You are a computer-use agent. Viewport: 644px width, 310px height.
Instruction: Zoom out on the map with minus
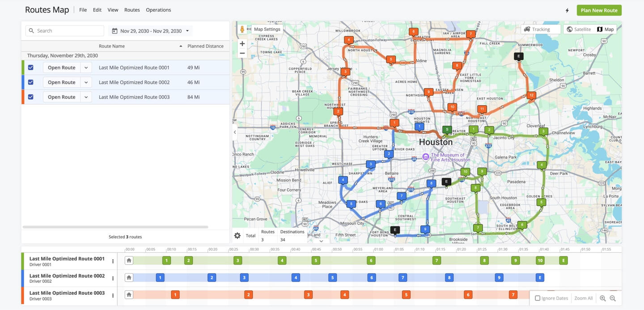pos(242,53)
